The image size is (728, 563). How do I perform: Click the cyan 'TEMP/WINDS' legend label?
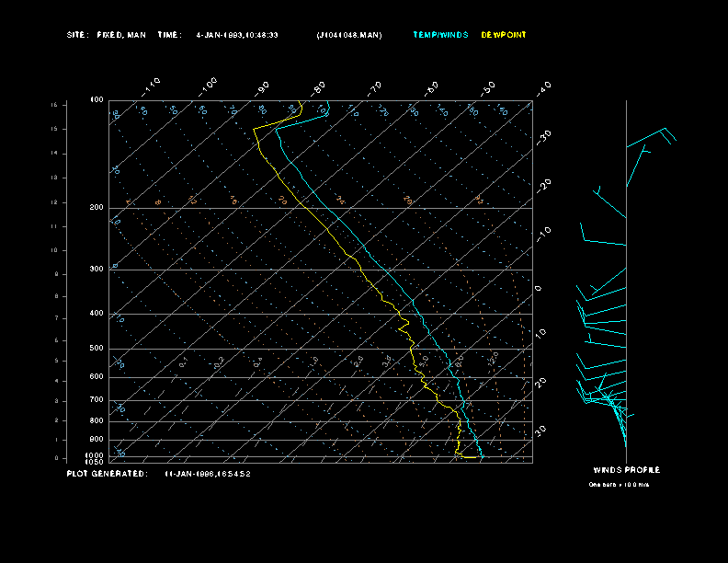tap(440, 35)
